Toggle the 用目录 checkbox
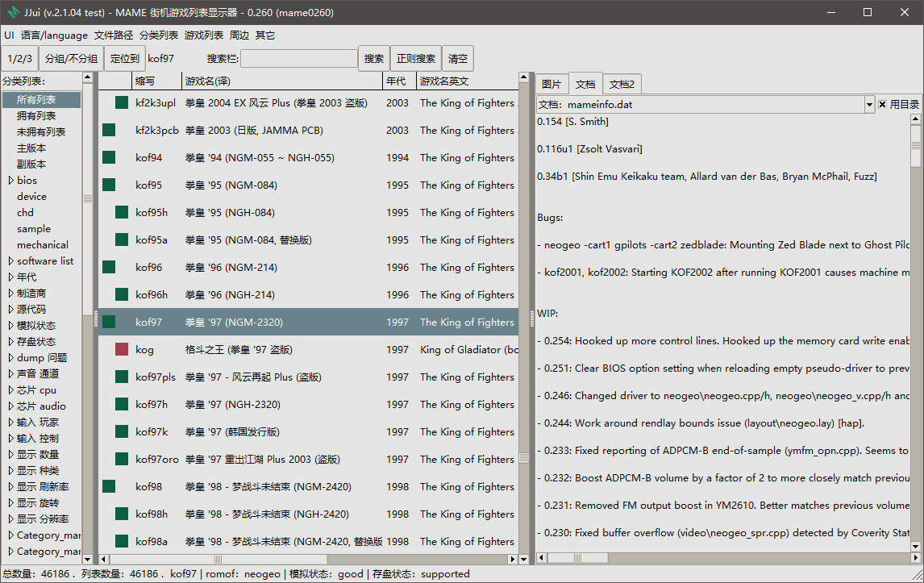This screenshot has width=924, height=583. pyautogui.click(x=882, y=104)
